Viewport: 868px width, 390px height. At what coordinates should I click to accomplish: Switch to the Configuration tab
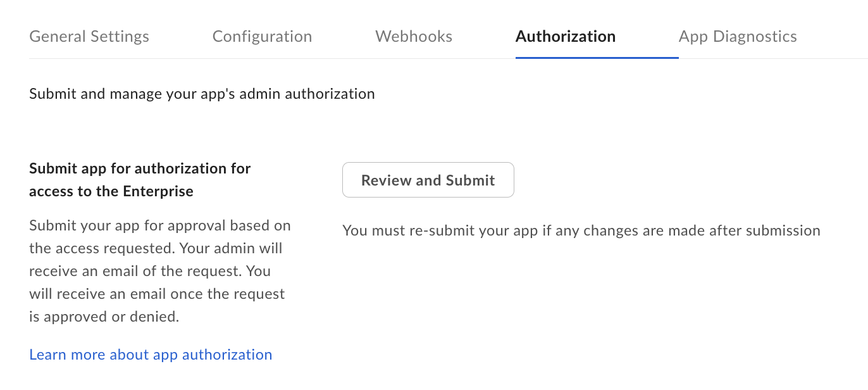coord(262,37)
